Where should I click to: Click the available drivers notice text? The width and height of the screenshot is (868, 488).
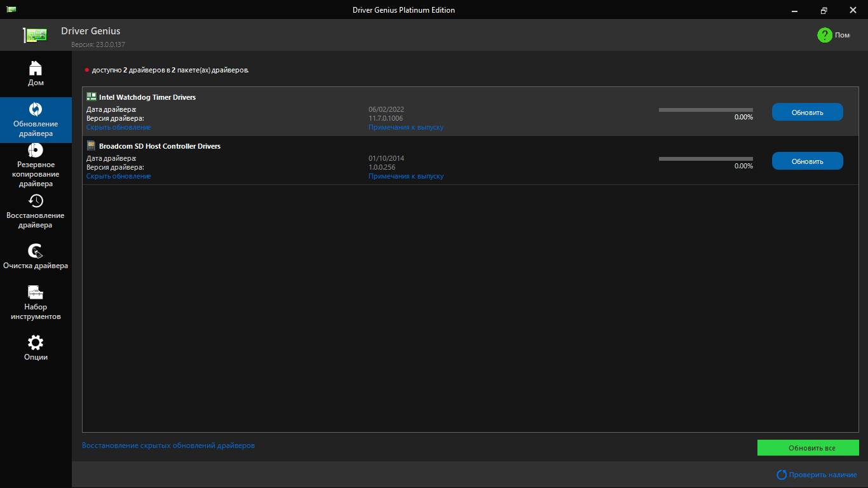tap(170, 70)
